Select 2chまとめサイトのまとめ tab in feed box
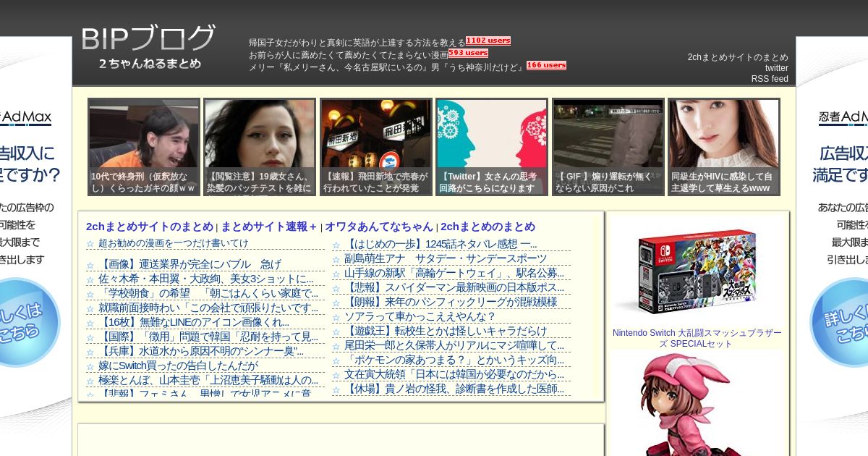Viewport: 868px width, 456px height. coord(150,227)
